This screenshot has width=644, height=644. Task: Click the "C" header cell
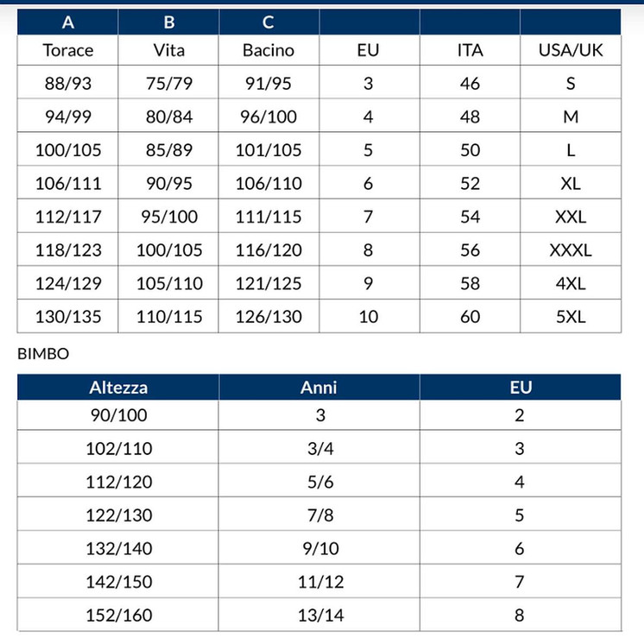[268, 22]
